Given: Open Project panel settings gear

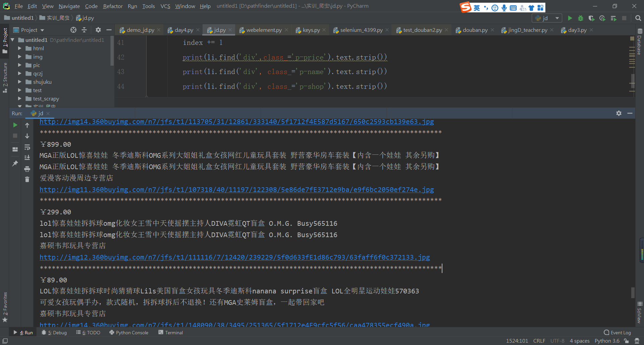Looking at the screenshot, I should click(98, 30).
